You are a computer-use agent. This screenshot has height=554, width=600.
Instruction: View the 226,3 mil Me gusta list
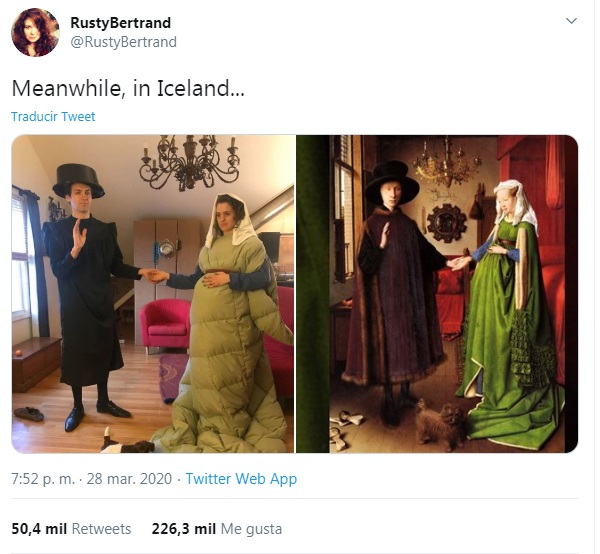click(217, 529)
